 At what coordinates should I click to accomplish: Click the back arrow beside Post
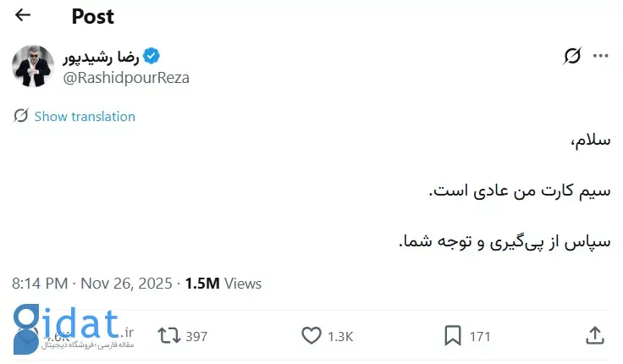coord(23,15)
